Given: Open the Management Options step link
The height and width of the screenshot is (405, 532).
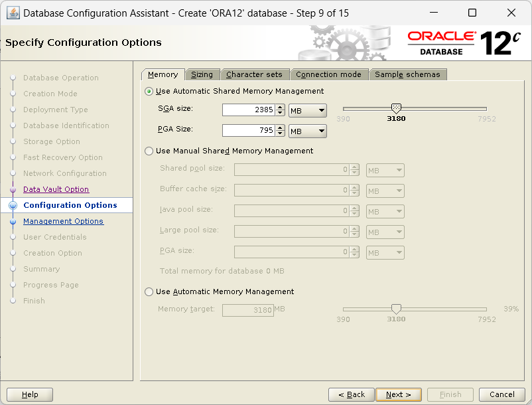Looking at the screenshot, I should point(63,221).
